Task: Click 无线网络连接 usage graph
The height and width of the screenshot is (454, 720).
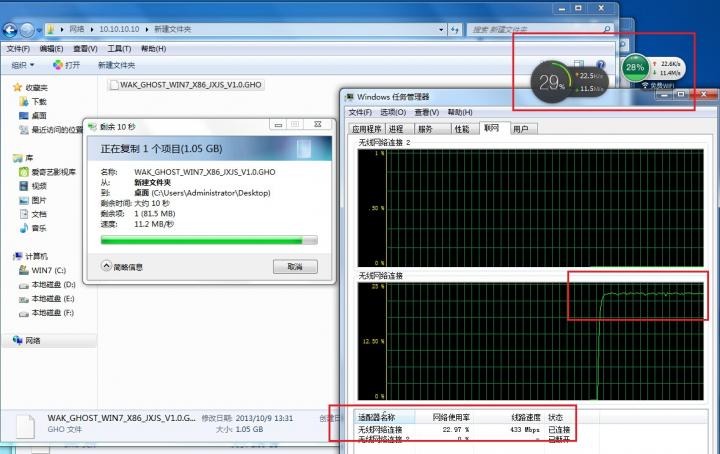Action: 530,341
